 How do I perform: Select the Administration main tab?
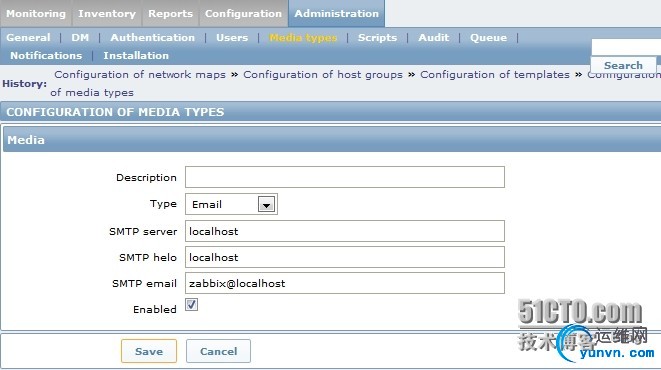coord(336,13)
